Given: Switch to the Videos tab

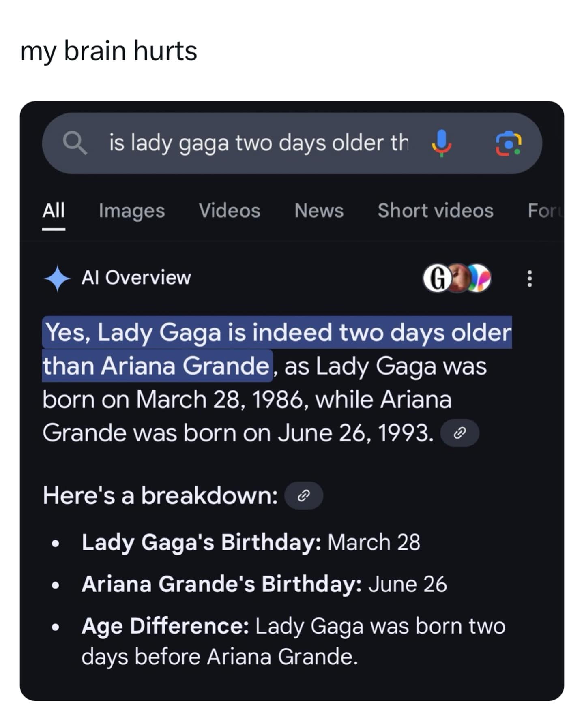Looking at the screenshot, I should click(230, 211).
